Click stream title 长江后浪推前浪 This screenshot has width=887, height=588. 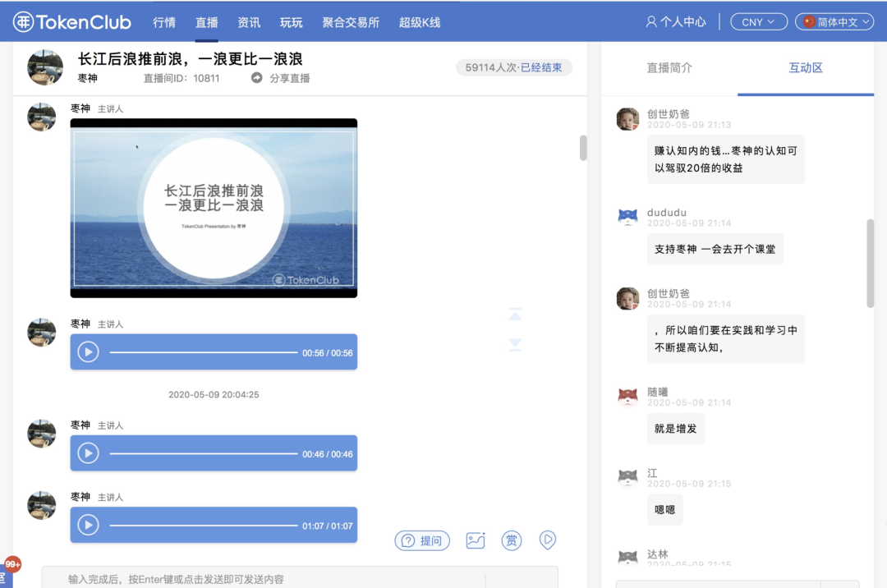point(190,59)
